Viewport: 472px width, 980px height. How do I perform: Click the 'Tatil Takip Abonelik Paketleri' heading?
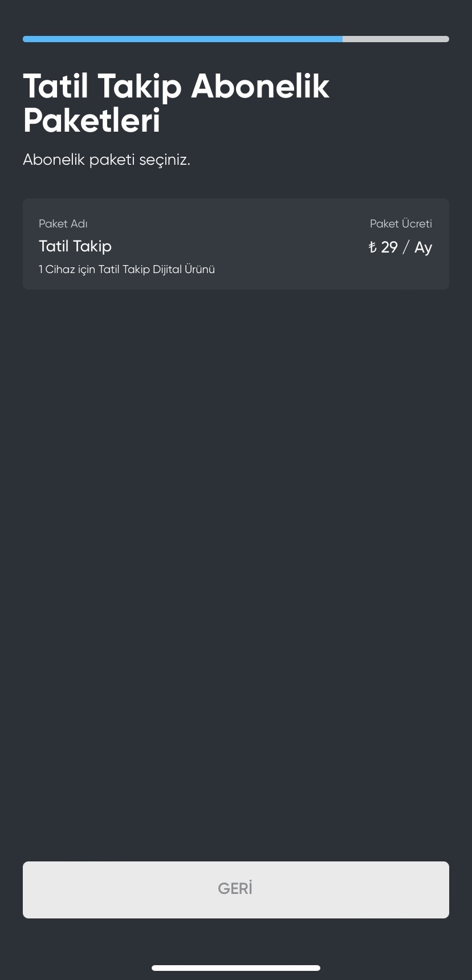pos(176,103)
